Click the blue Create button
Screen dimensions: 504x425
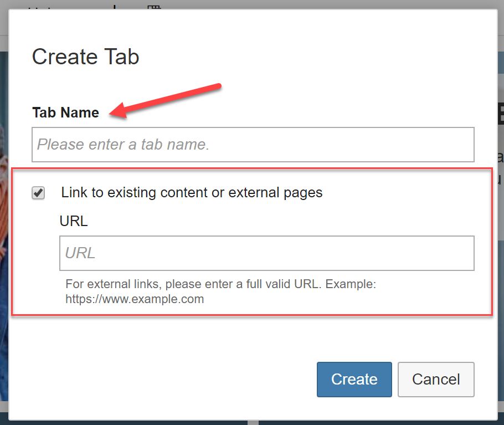(354, 380)
